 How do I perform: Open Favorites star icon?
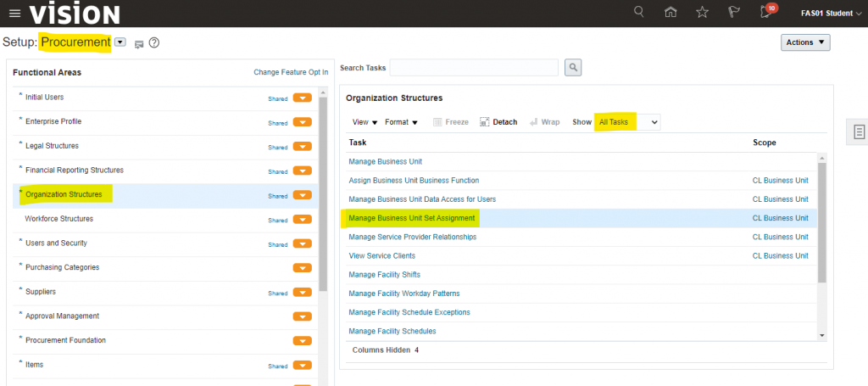click(x=702, y=12)
